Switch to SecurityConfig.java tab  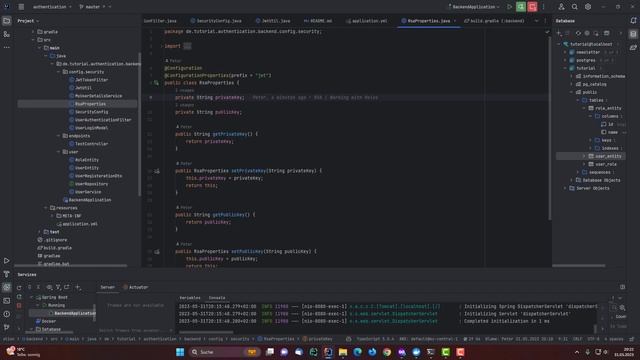(216, 21)
